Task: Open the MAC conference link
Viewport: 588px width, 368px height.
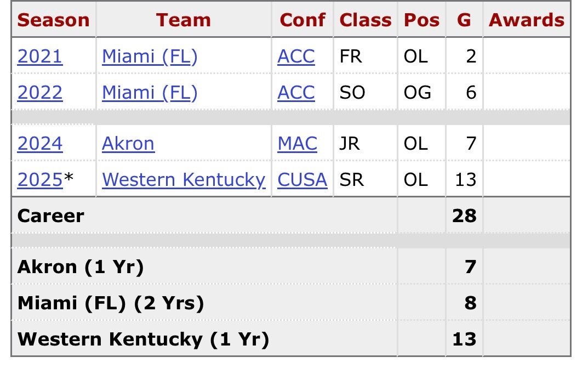Action: 298,144
